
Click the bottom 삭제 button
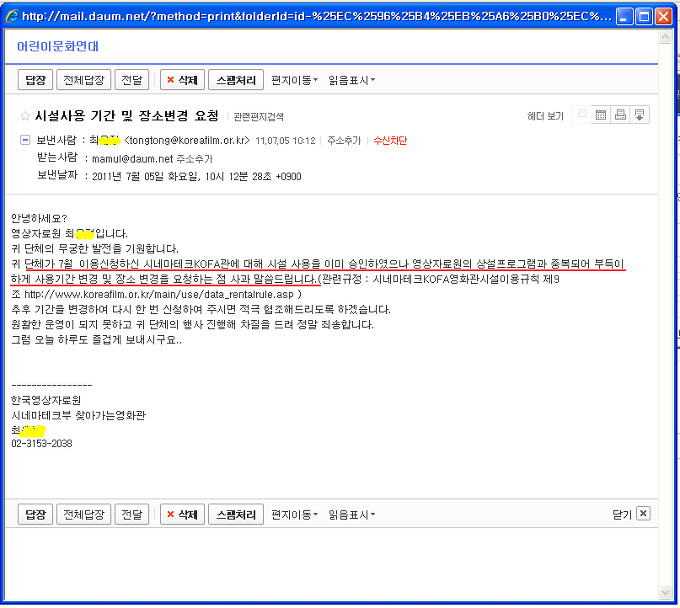182,514
